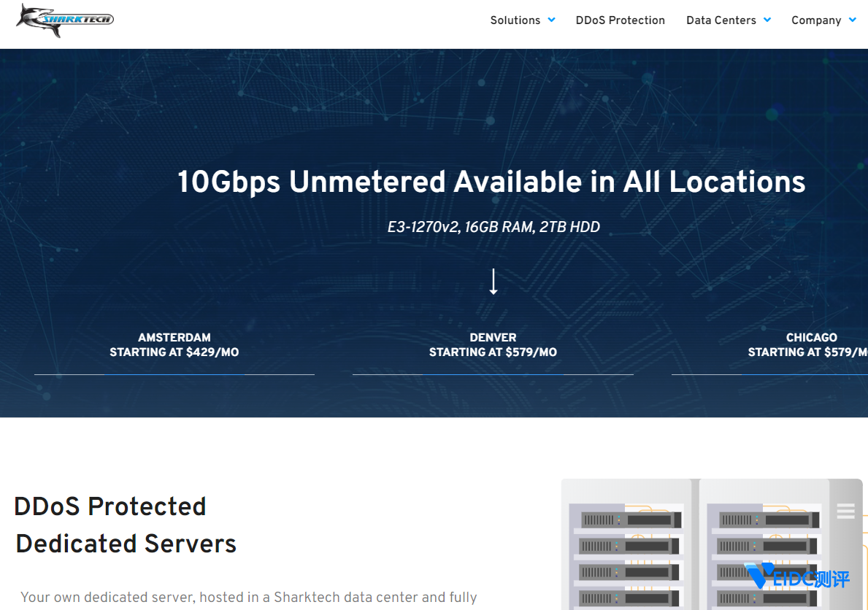The width and height of the screenshot is (868, 610).
Task: Click the DDoS Protected Dedicated Servers heading
Action: click(126, 525)
